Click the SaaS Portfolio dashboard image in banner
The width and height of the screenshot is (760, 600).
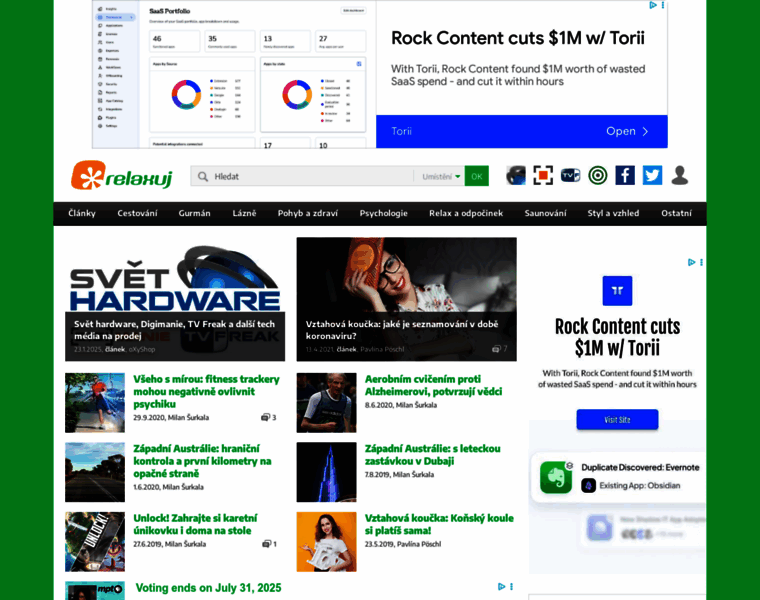pyautogui.click(x=234, y=74)
